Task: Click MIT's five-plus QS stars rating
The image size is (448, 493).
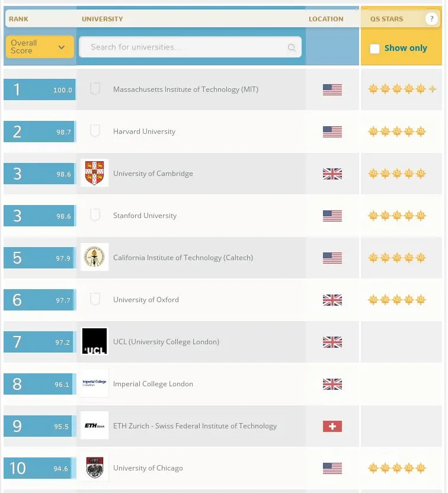Action: [x=402, y=89]
